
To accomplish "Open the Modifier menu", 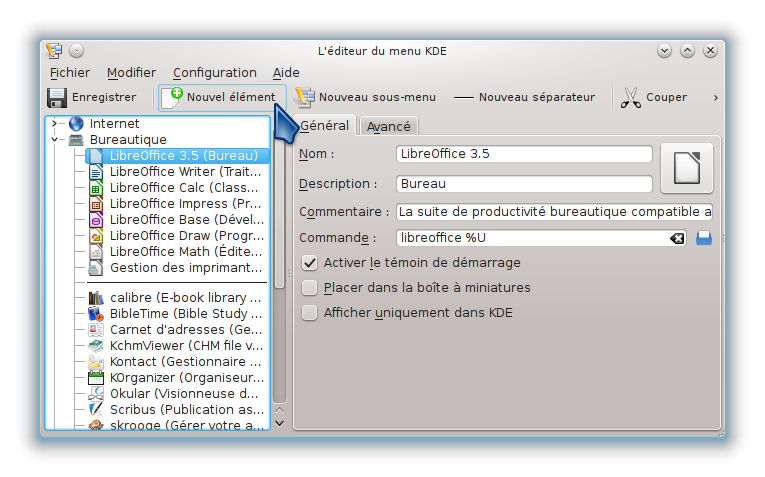I will coord(131,73).
